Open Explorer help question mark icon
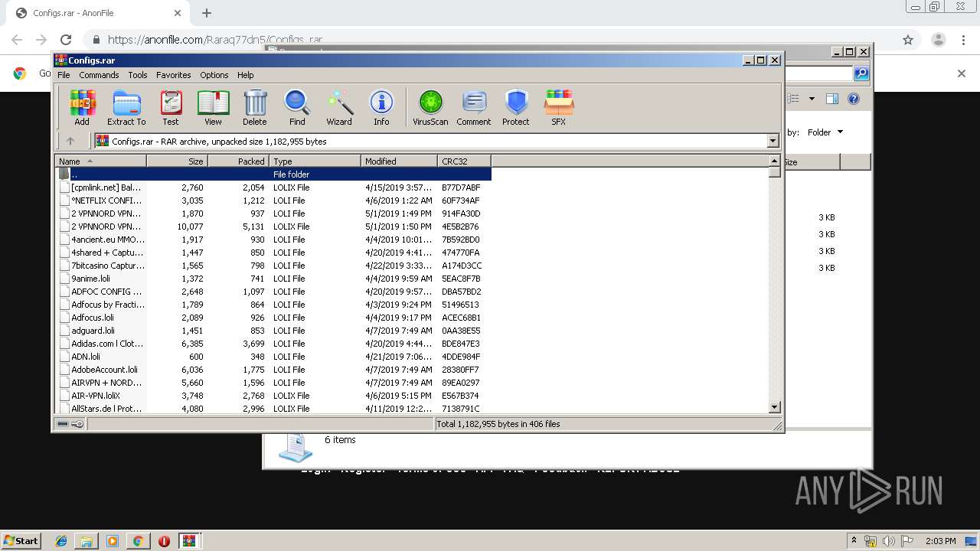The image size is (980, 551). click(x=854, y=99)
